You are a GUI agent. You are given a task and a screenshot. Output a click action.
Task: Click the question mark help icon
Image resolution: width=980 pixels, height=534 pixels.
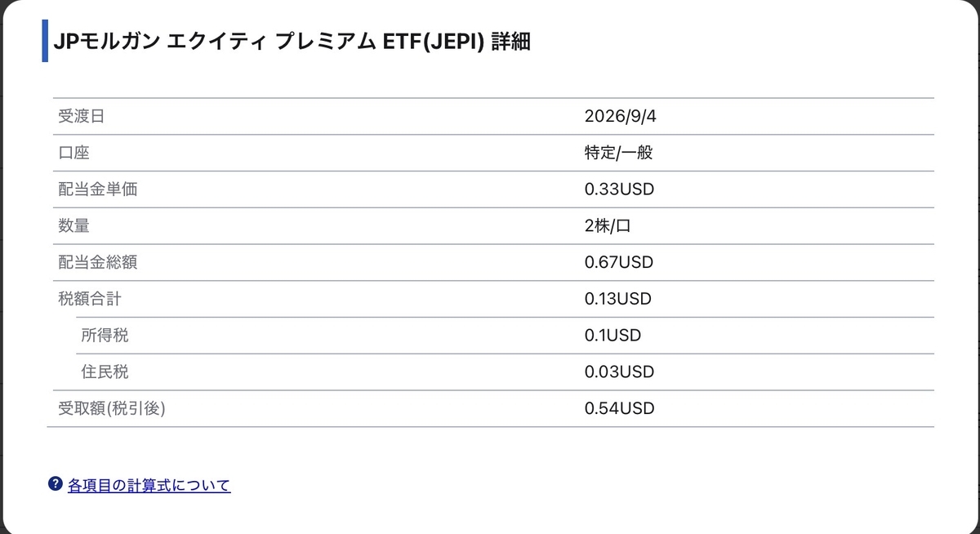click(56, 483)
